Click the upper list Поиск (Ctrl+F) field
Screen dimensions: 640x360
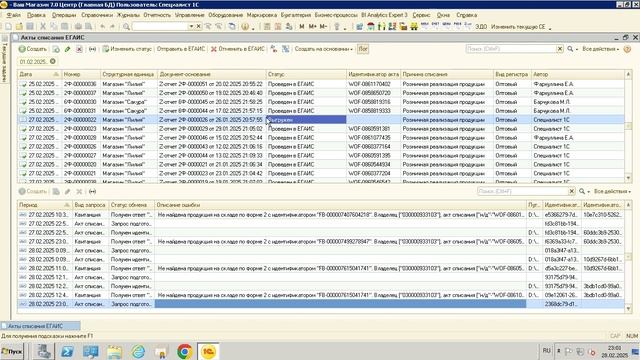[x=511, y=49]
